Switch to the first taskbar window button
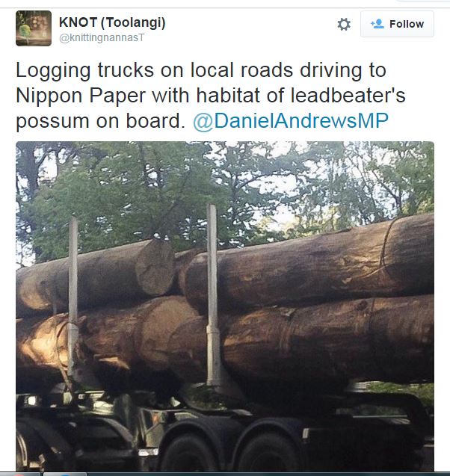 point(20,475)
